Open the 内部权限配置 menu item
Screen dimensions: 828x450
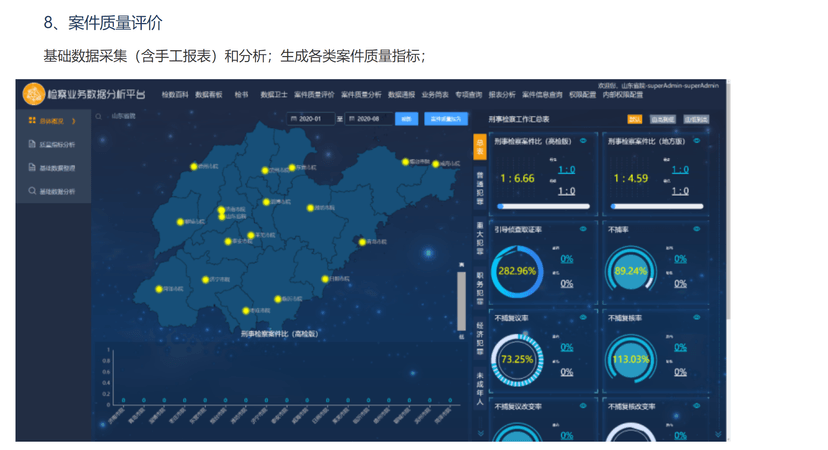(623, 95)
